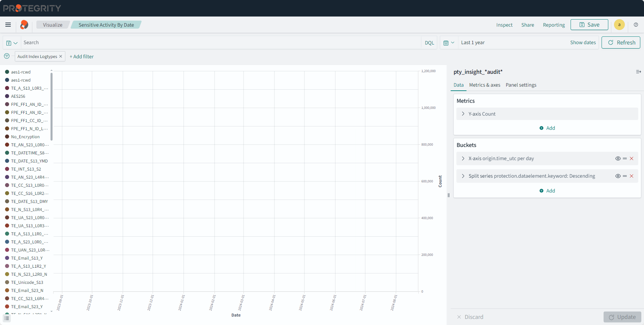Open the date quick menu dropdown
644x325 pixels.
449,43
